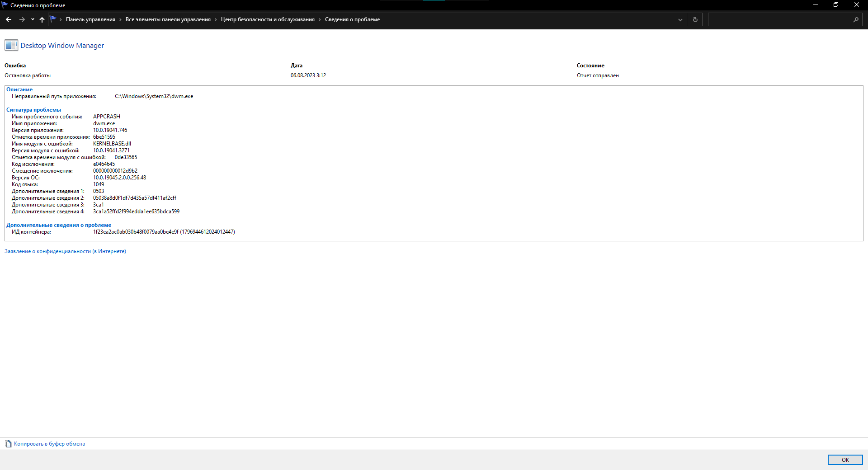
Task: Click the flag icon in the address bar
Action: 53,19
